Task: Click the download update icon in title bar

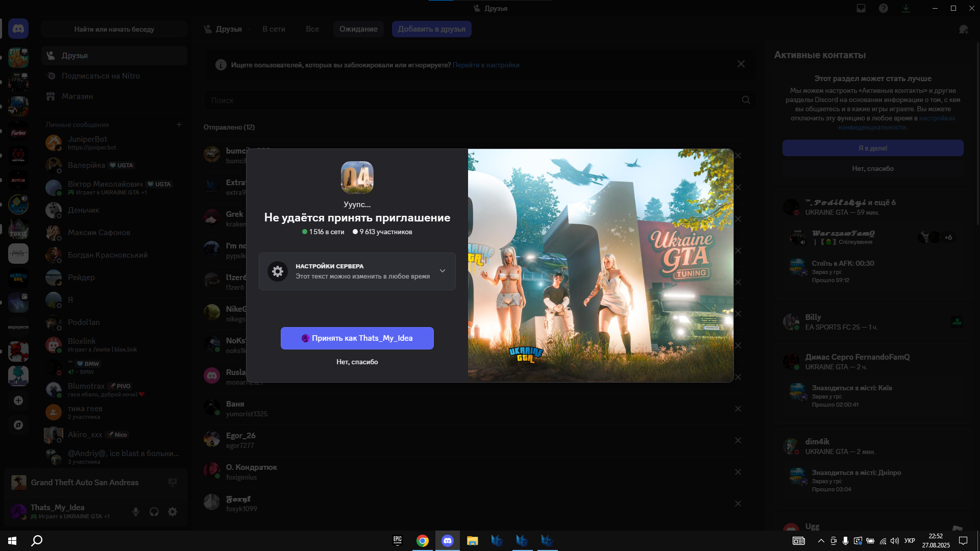Action: tap(906, 8)
